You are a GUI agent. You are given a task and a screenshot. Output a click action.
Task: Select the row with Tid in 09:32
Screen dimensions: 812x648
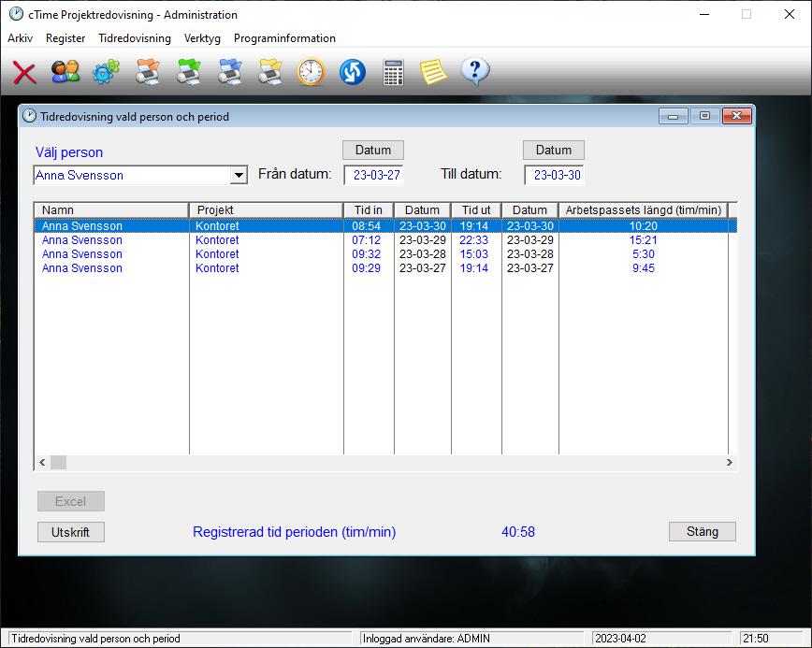tap(385, 254)
